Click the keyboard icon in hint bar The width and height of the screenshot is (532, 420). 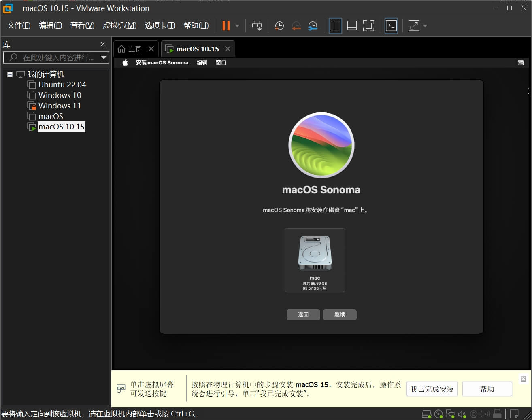(x=121, y=389)
